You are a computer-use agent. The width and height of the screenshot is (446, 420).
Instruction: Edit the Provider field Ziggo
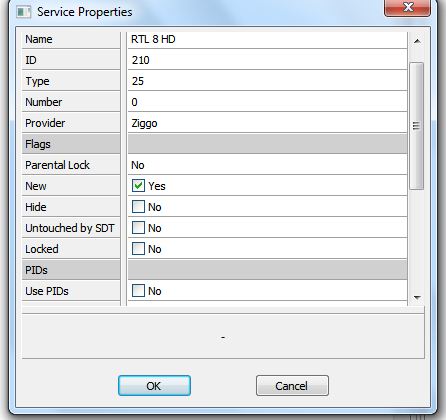pyautogui.click(x=267, y=123)
